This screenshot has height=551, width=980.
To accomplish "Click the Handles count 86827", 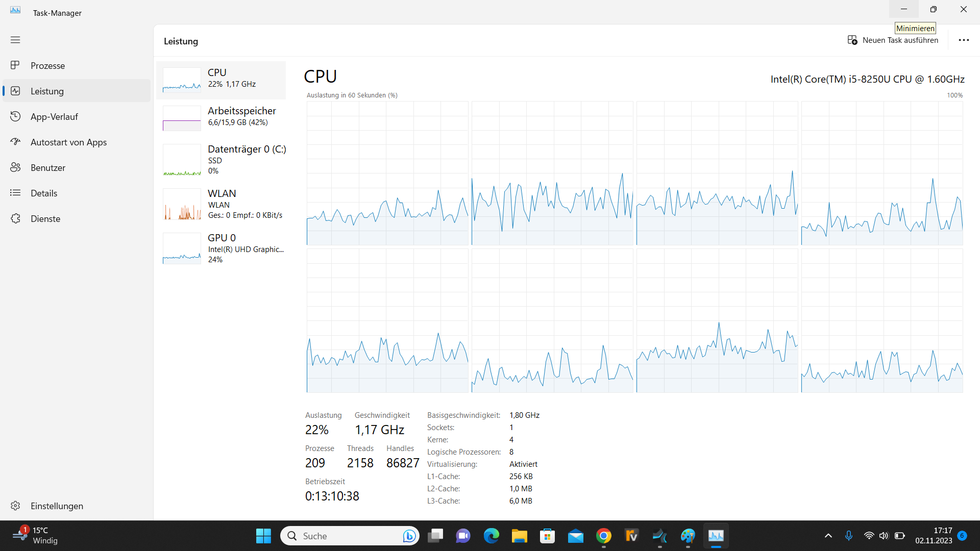I will (403, 463).
